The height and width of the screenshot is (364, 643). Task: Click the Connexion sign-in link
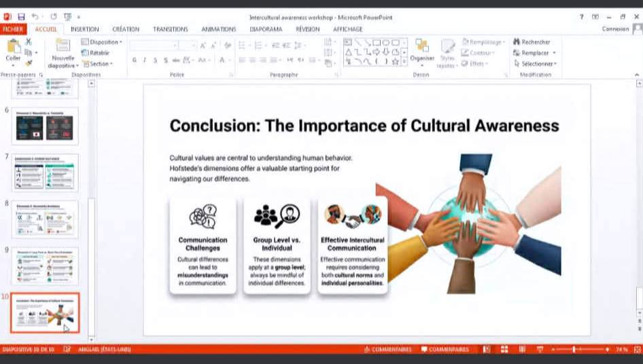tap(615, 29)
